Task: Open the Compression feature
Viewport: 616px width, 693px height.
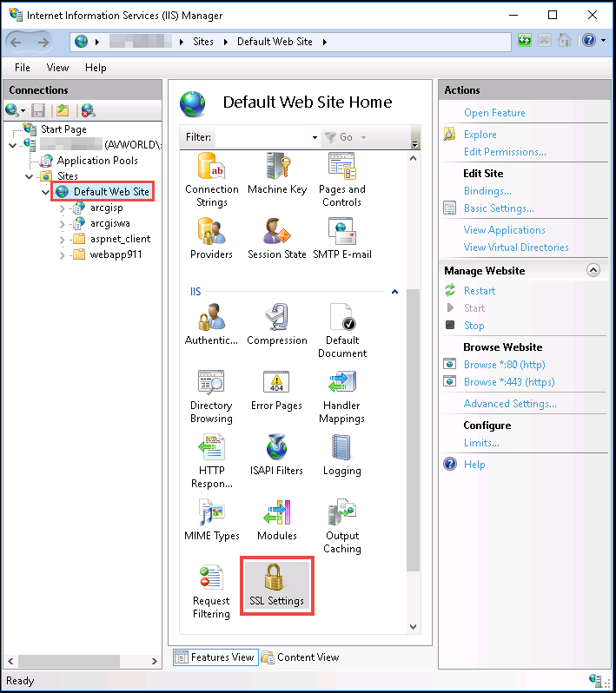Action: point(277,325)
